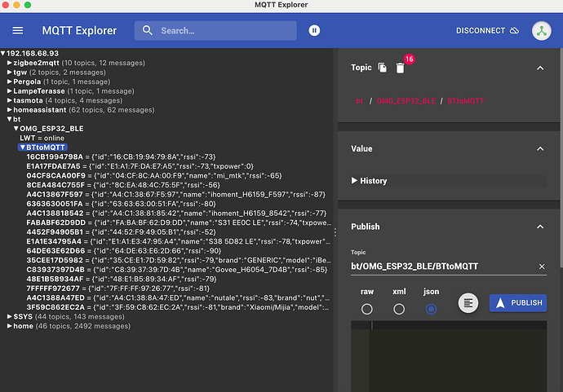Collapse the Value panel
Viewport: 563px width, 392px height.
[540, 148]
